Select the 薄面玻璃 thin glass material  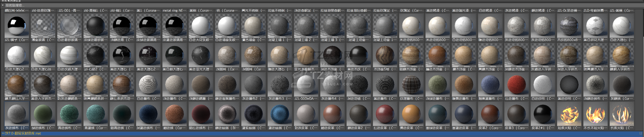tap(43, 26)
